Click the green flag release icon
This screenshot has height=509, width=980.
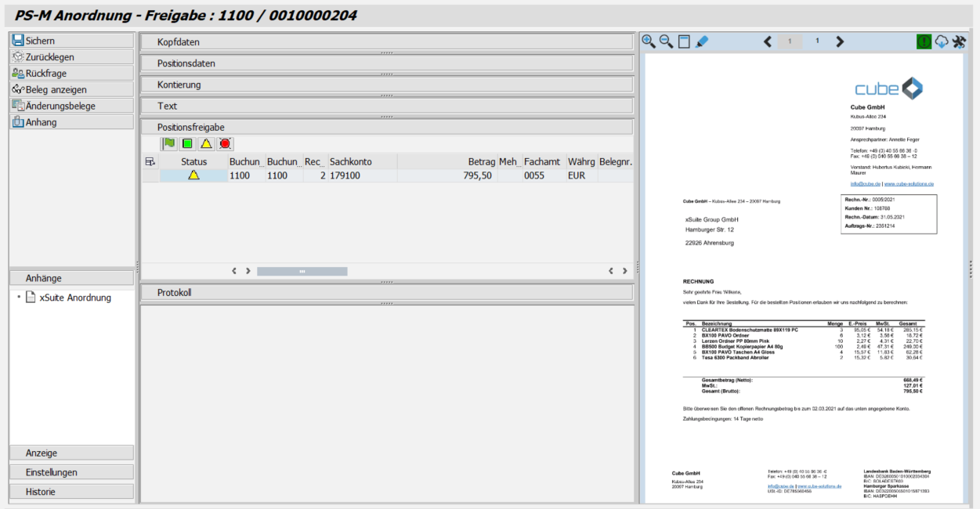[x=168, y=143]
